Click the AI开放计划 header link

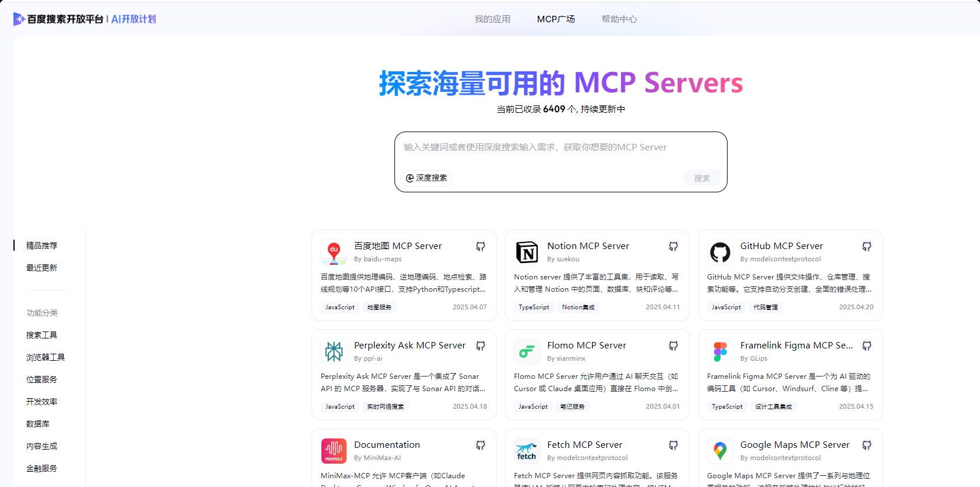coord(133,19)
